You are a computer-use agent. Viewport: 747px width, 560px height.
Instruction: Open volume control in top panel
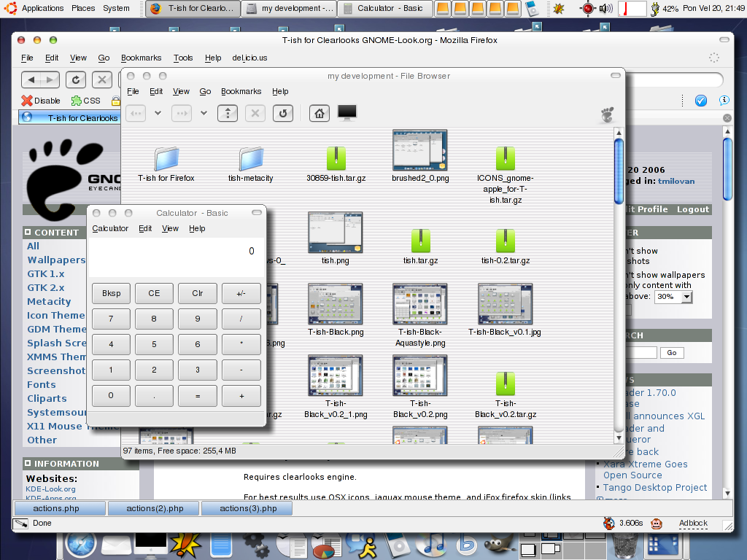click(605, 8)
